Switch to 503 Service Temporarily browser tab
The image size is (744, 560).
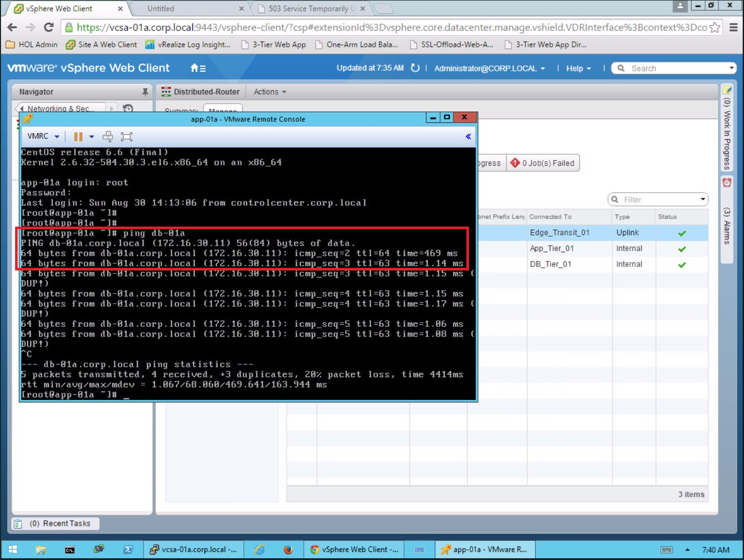click(x=312, y=9)
